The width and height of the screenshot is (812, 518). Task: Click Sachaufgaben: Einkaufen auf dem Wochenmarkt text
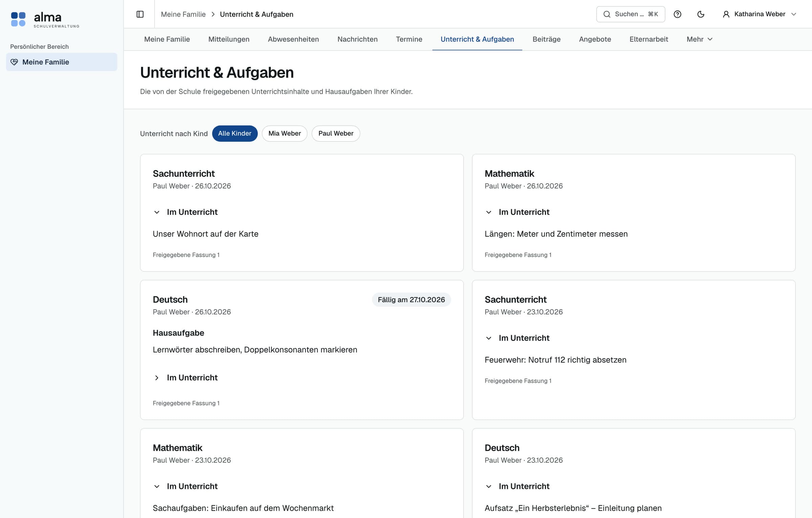coord(243,508)
